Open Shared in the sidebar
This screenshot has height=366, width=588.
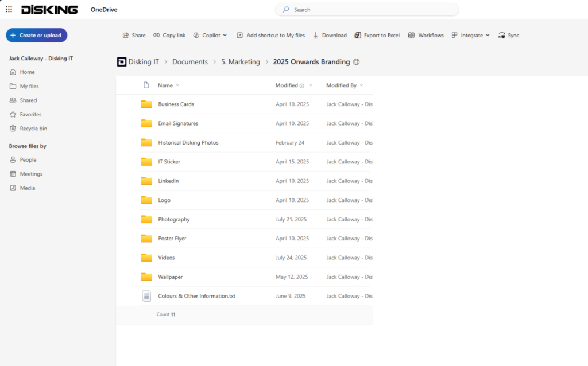click(28, 100)
